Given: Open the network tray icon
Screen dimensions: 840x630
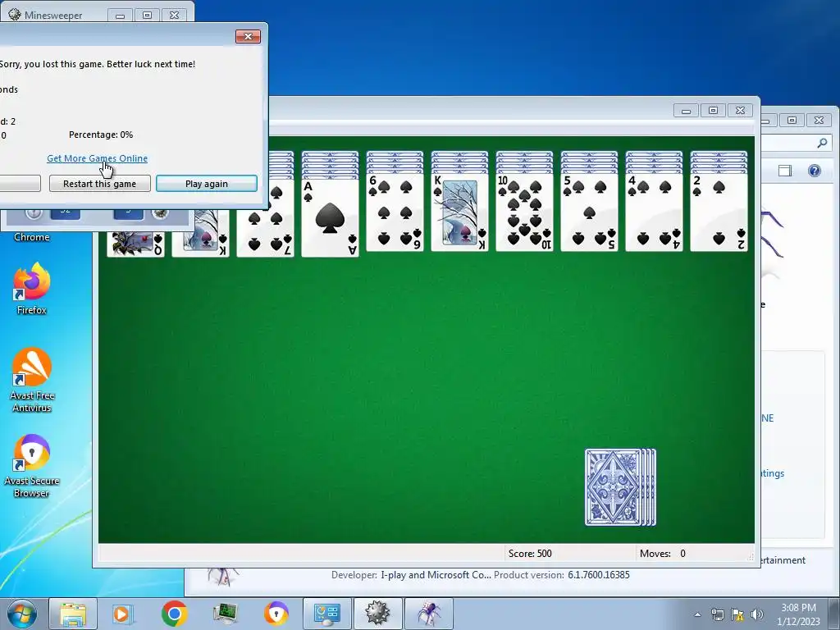Looking at the screenshot, I should 717,614.
